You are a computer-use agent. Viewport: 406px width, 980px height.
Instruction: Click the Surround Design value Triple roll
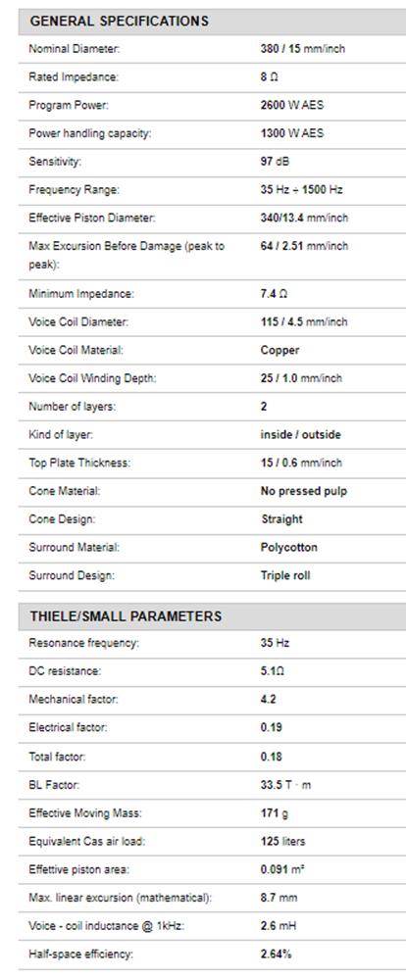tap(284, 575)
